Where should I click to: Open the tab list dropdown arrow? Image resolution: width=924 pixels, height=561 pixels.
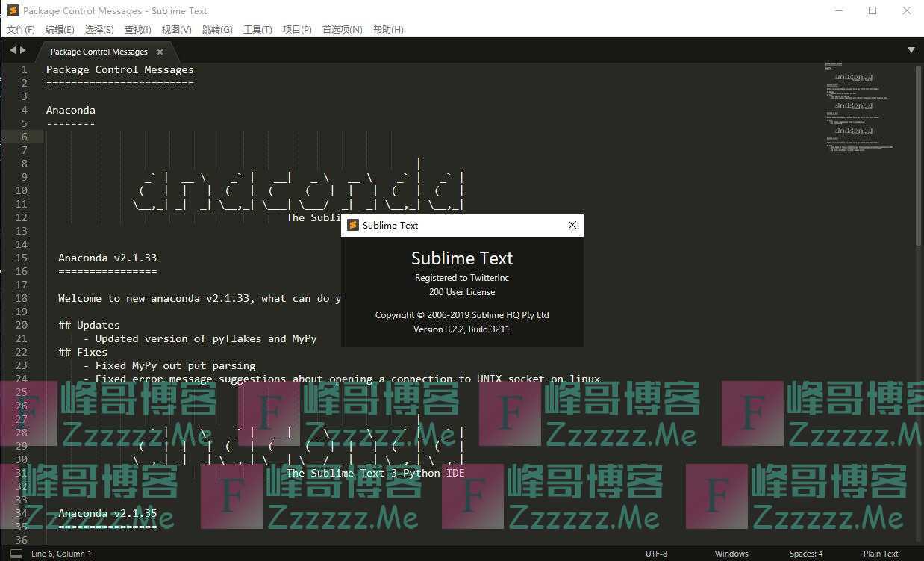(x=911, y=50)
